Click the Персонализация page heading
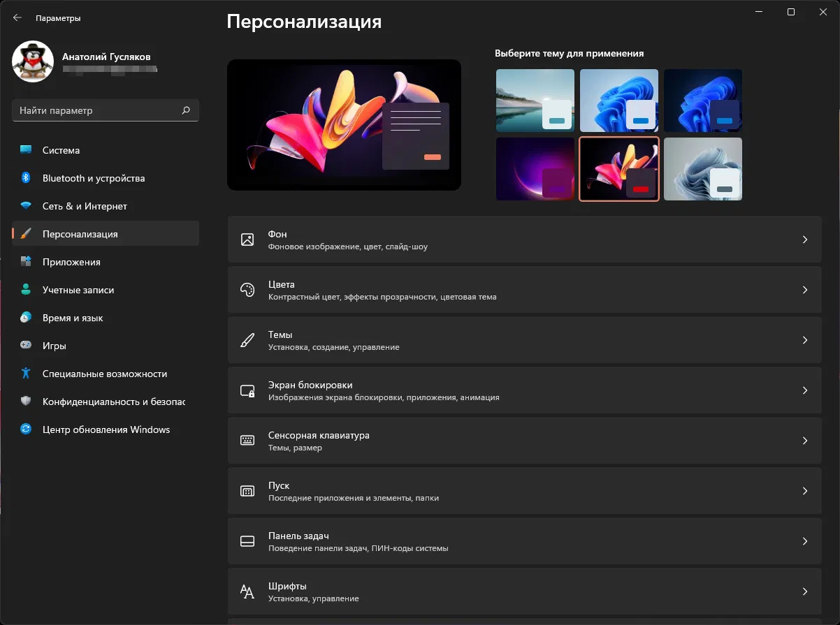The width and height of the screenshot is (840, 625). click(304, 21)
